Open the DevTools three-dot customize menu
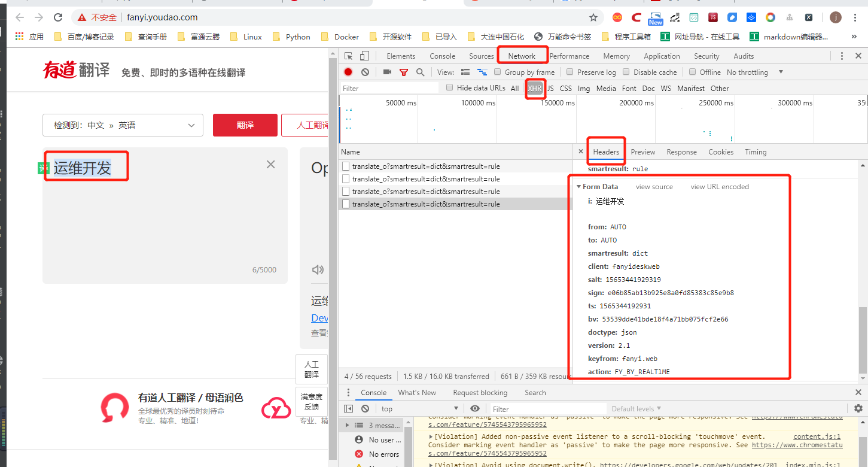The width and height of the screenshot is (868, 467). [842, 56]
